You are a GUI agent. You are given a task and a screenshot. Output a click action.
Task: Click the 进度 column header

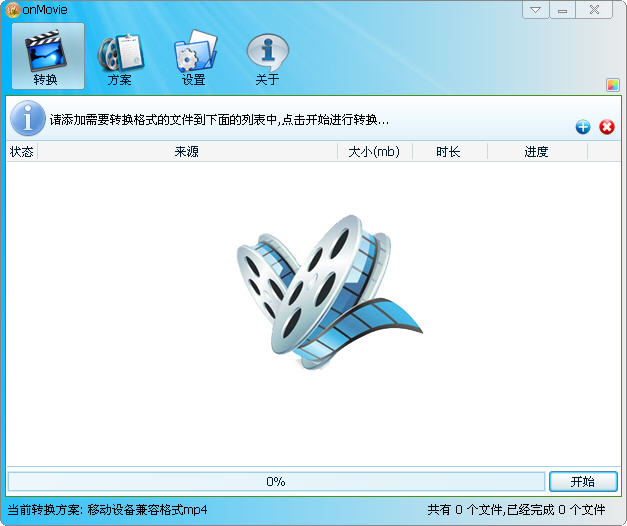click(537, 152)
